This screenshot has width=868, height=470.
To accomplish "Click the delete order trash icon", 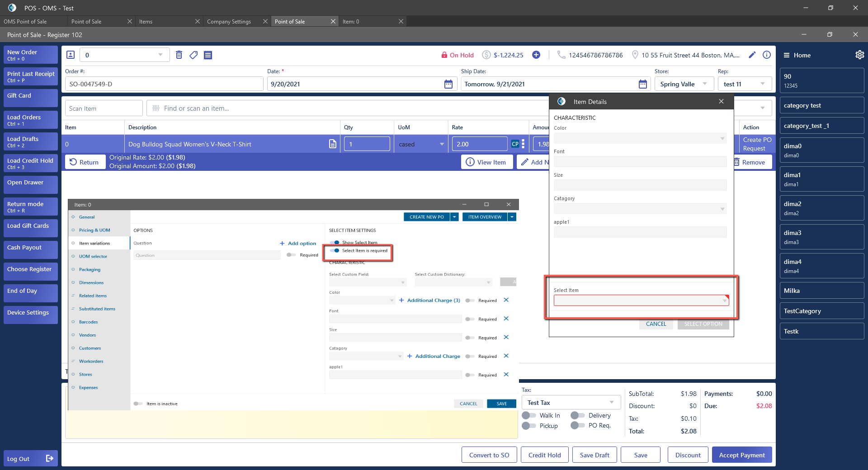I will [179, 55].
